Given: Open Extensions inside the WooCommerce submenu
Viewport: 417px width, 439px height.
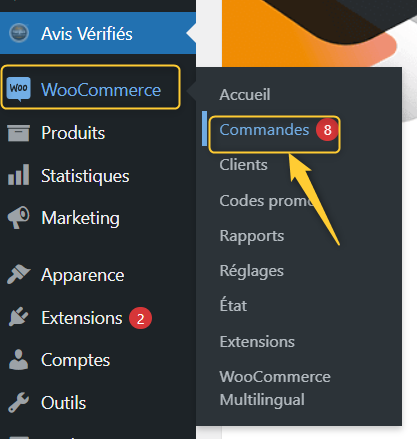Looking at the screenshot, I should click(257, 342).
